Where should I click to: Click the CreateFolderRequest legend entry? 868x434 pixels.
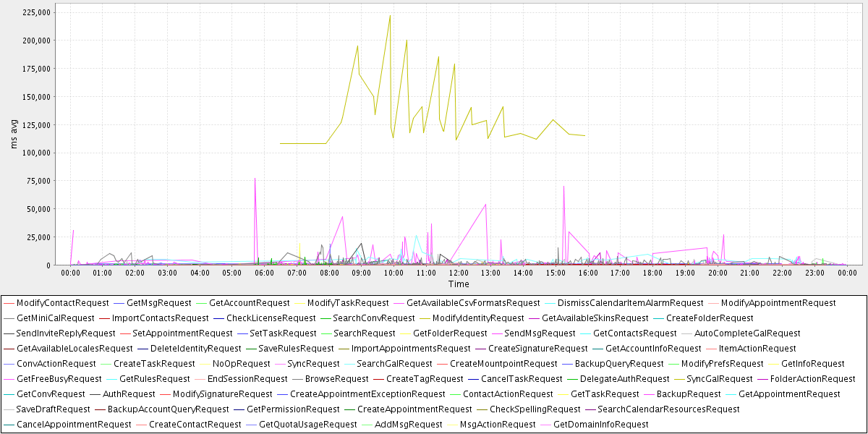(x=710, y=318)
